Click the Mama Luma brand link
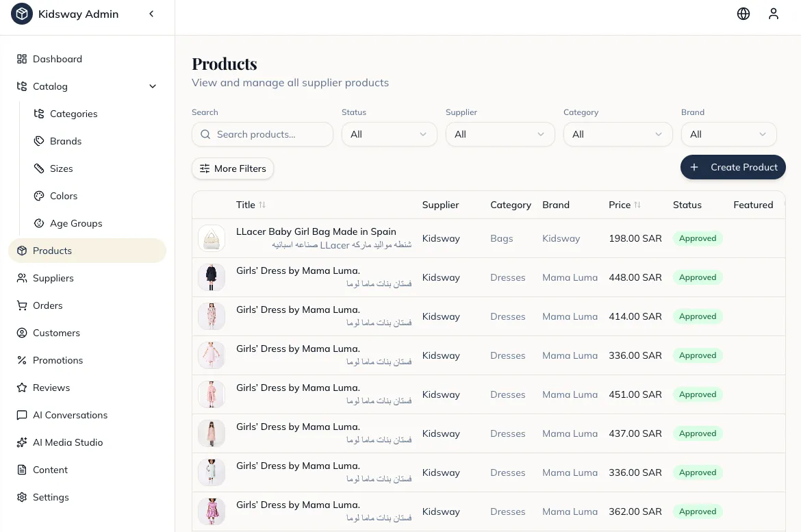This screenshot has height=532, width=801. coord(570,277)
